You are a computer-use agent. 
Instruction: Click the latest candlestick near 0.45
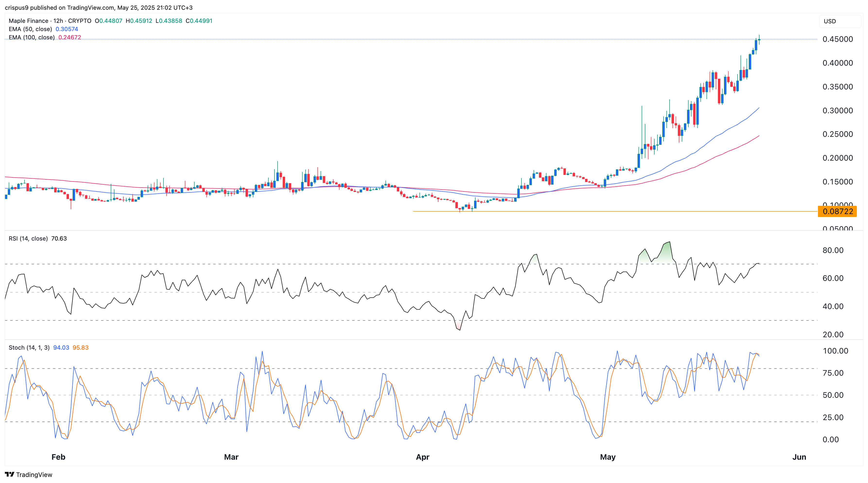[x=759, y=39]
